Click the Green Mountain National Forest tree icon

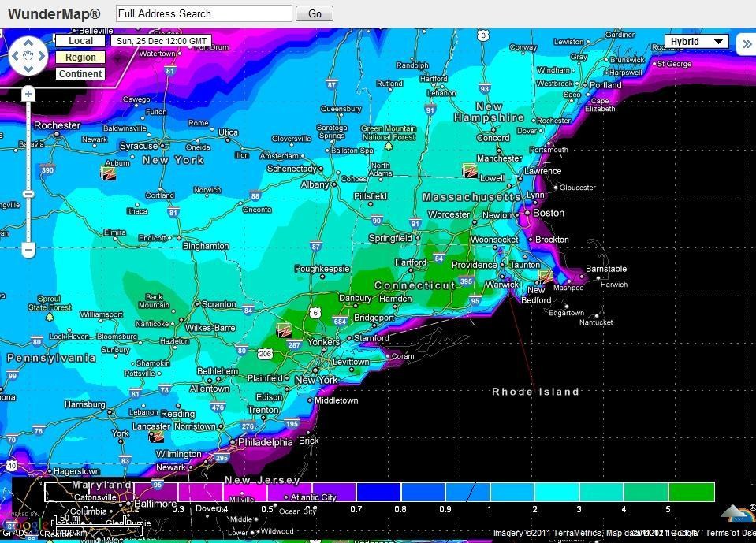click(x=388, y=146)
